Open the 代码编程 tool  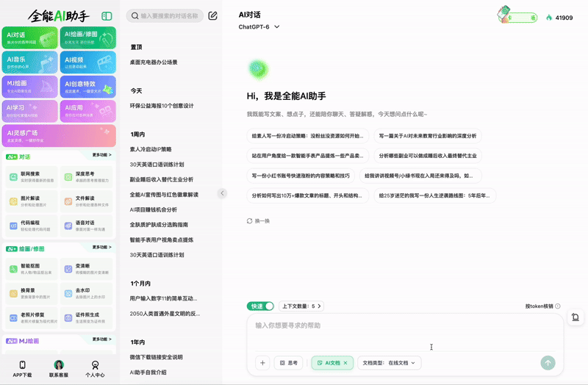pos(32,226)
